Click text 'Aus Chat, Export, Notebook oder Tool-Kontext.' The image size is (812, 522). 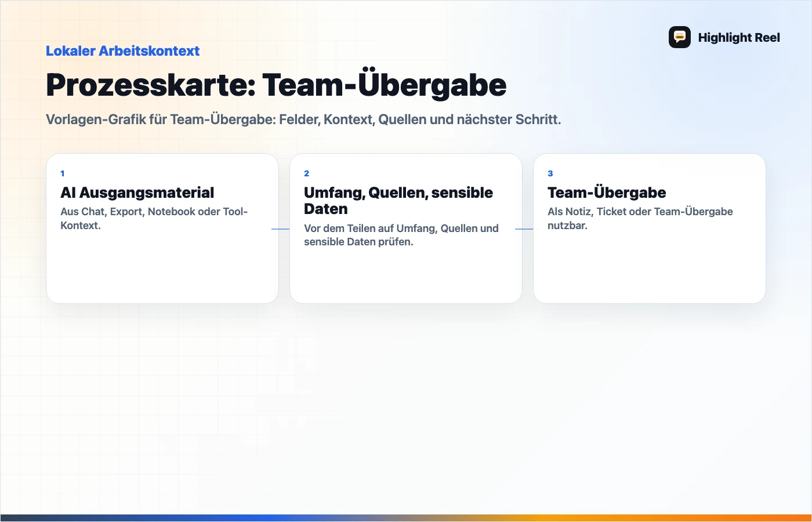point(154,219)
